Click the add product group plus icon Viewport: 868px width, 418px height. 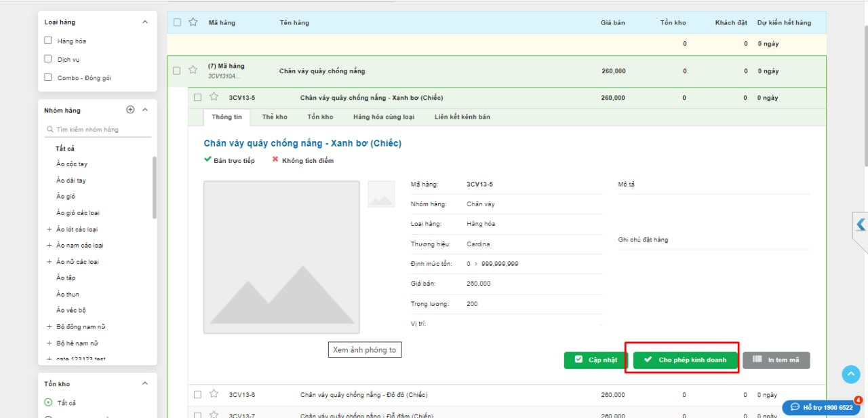tap(130, 110)
